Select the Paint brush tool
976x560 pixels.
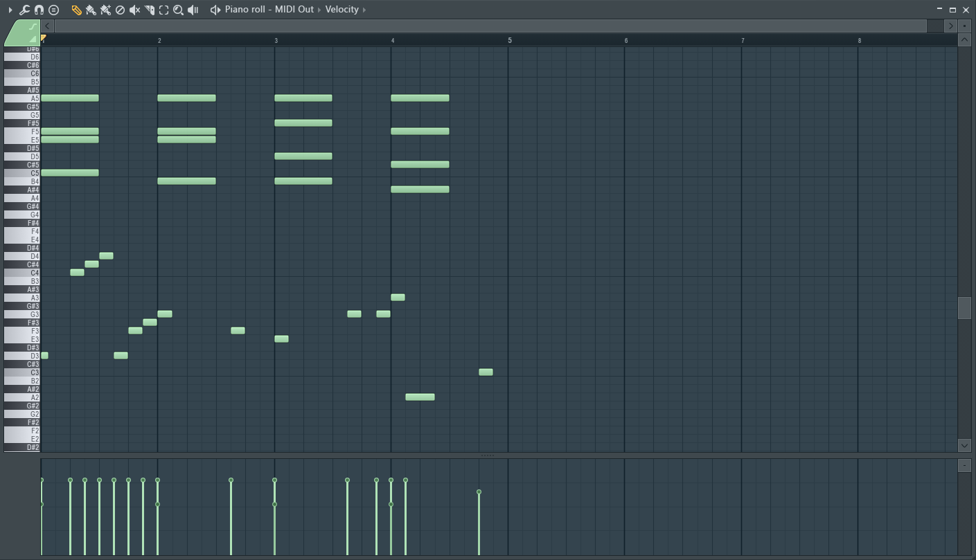tap(91, 10)
